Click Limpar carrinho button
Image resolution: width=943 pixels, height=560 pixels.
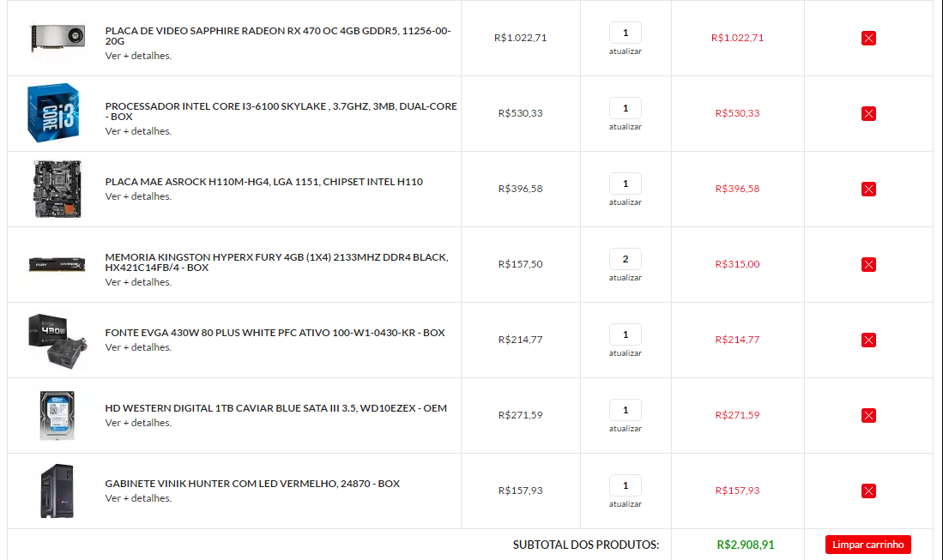click(x=867, y=545)
